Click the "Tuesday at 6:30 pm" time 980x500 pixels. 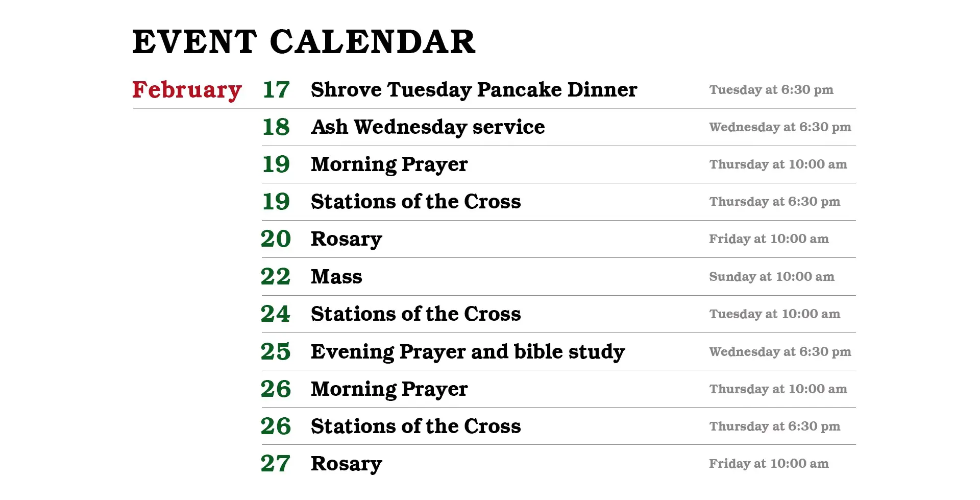pos(771,90)
